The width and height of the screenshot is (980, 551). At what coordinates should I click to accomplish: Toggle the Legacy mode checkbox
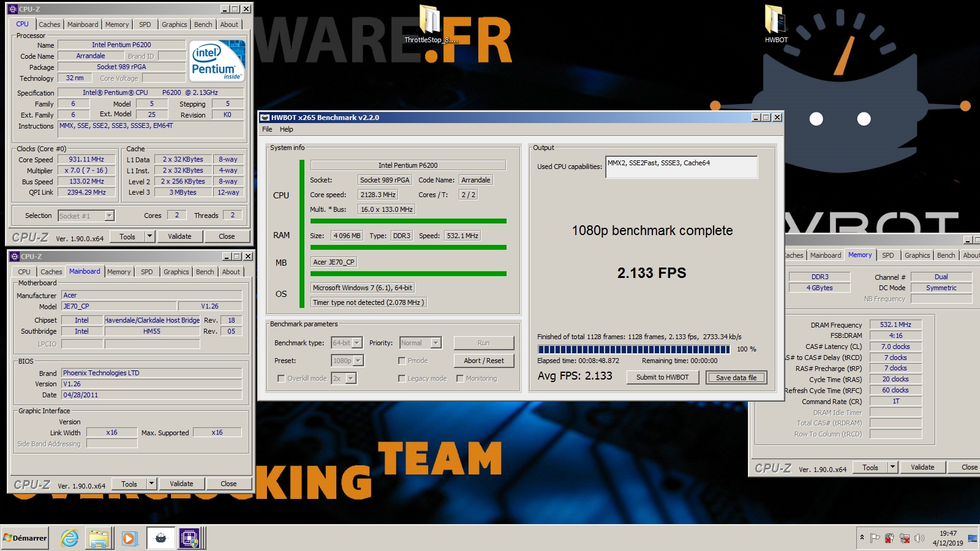402,378
